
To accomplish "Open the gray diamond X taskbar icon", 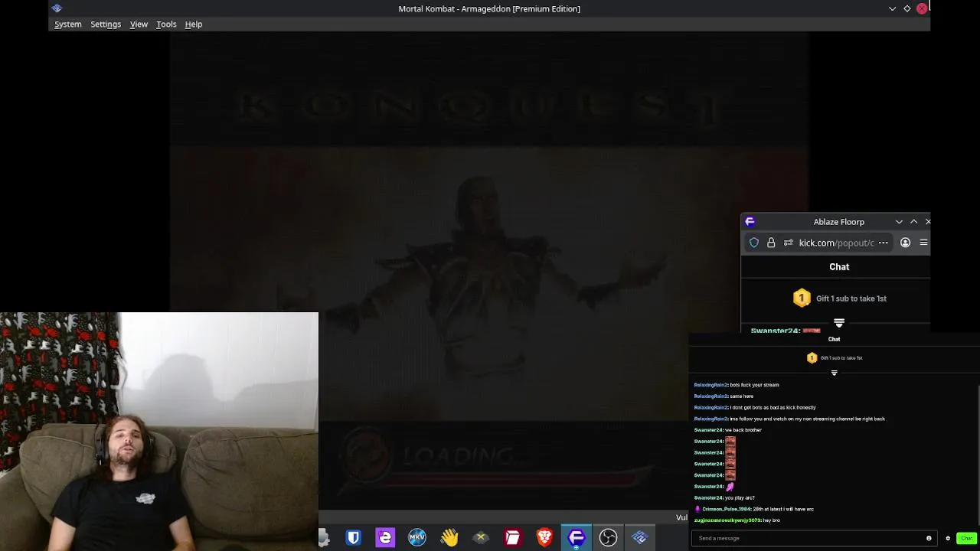I will pyautogui.click(x=481, y=538).
